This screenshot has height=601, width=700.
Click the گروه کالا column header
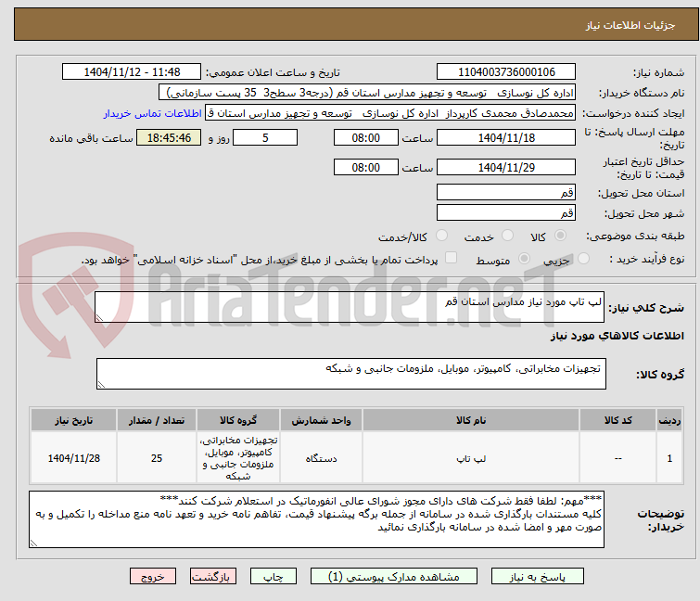click(238, 420)
